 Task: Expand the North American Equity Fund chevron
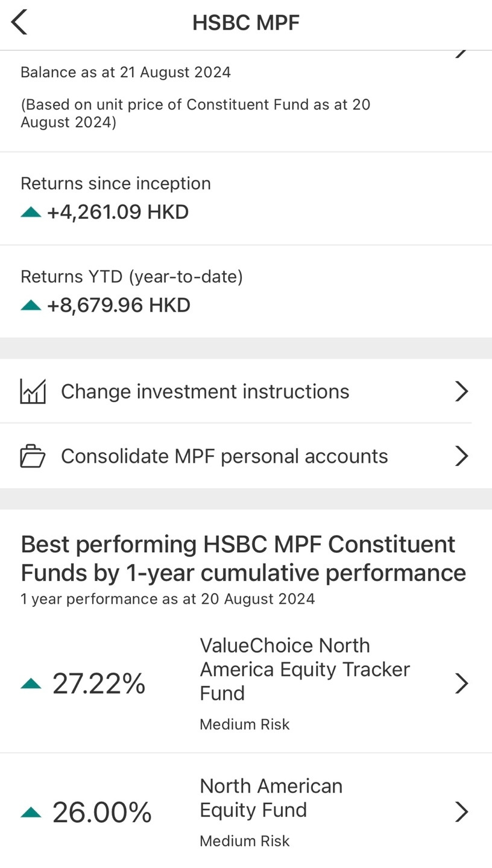pyautogui.click(x=461, y=812)
